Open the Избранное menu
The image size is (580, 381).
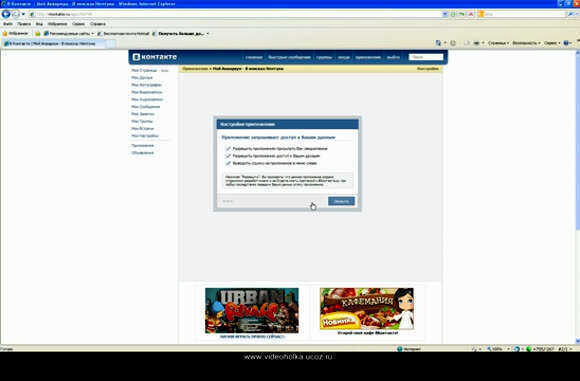tap(57, 24)
